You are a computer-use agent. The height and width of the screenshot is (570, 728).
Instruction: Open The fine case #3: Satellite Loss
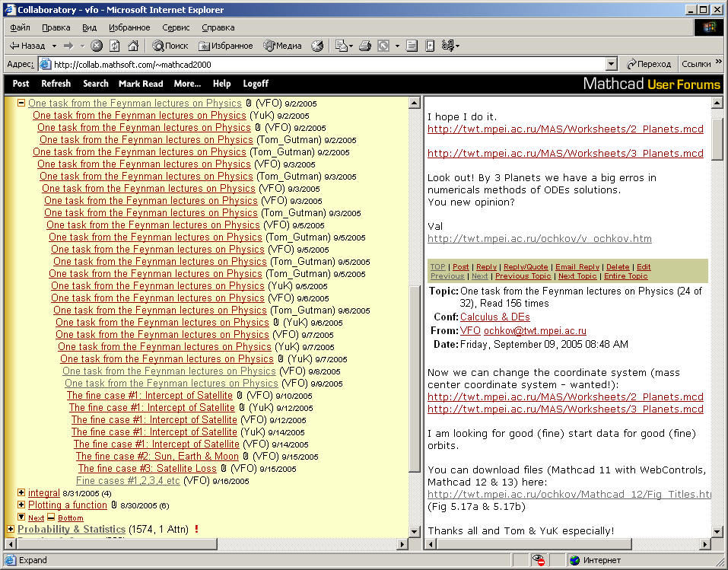tap(147, 468)
